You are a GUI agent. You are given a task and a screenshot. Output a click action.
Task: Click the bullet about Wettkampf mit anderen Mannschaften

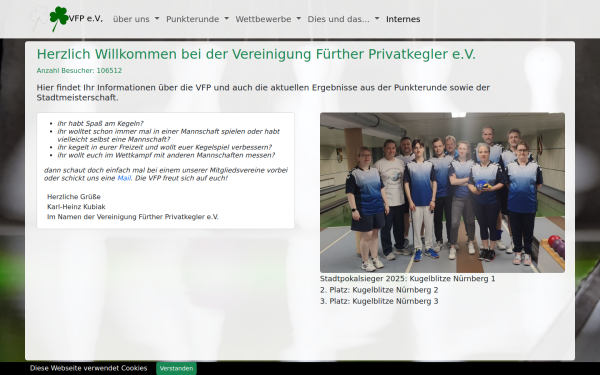(x=166, y=155)
